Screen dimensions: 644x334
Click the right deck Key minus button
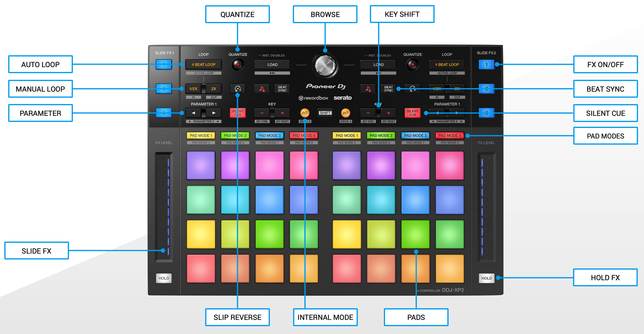click(x=368, y=113)
